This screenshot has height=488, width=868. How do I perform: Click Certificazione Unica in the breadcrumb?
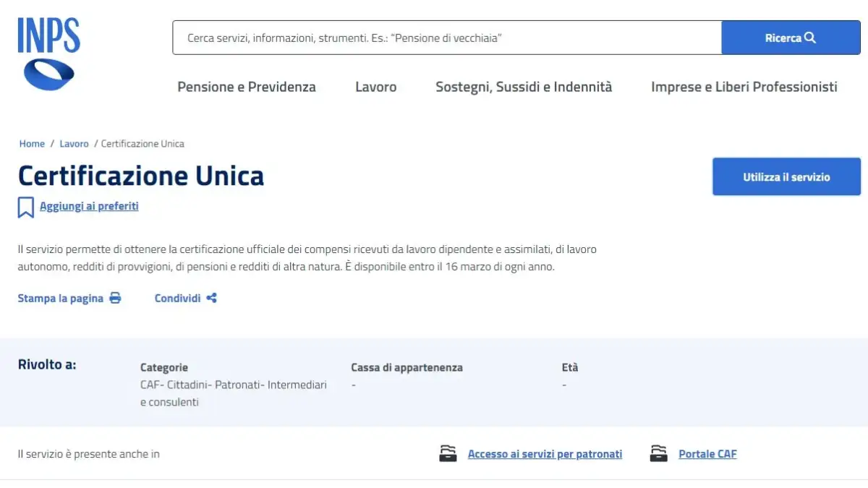click(142, 144)
